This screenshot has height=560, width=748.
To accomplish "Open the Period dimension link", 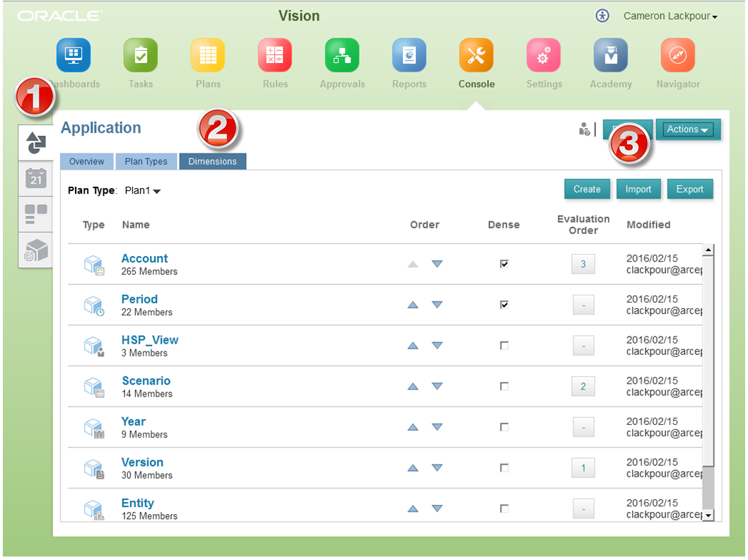I will [139, 299].
